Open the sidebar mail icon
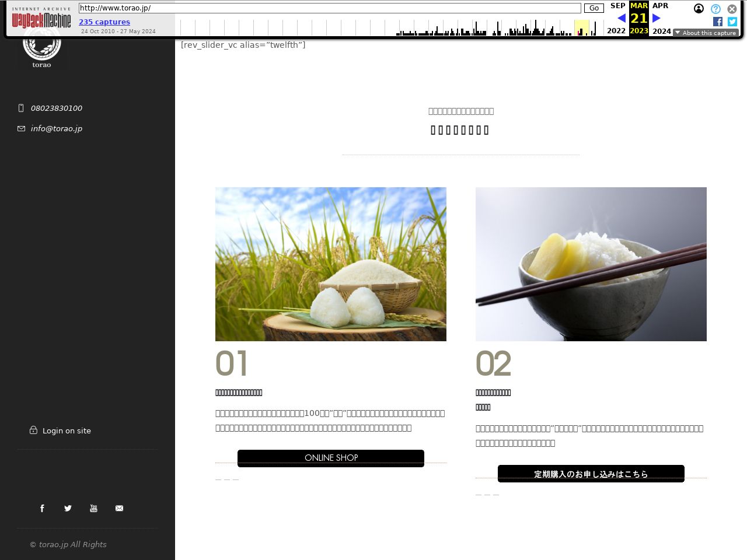 (x=119, y=508)
